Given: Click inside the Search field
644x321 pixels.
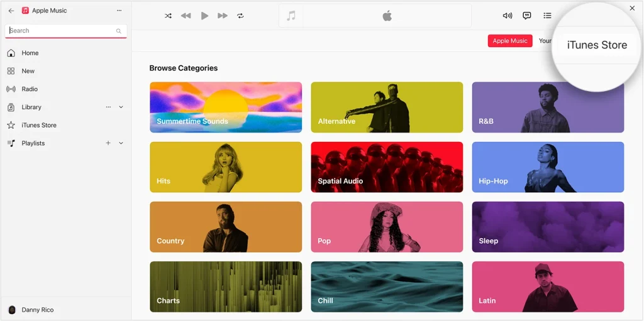Looking at the screenshot, I should tap(65, 31).
